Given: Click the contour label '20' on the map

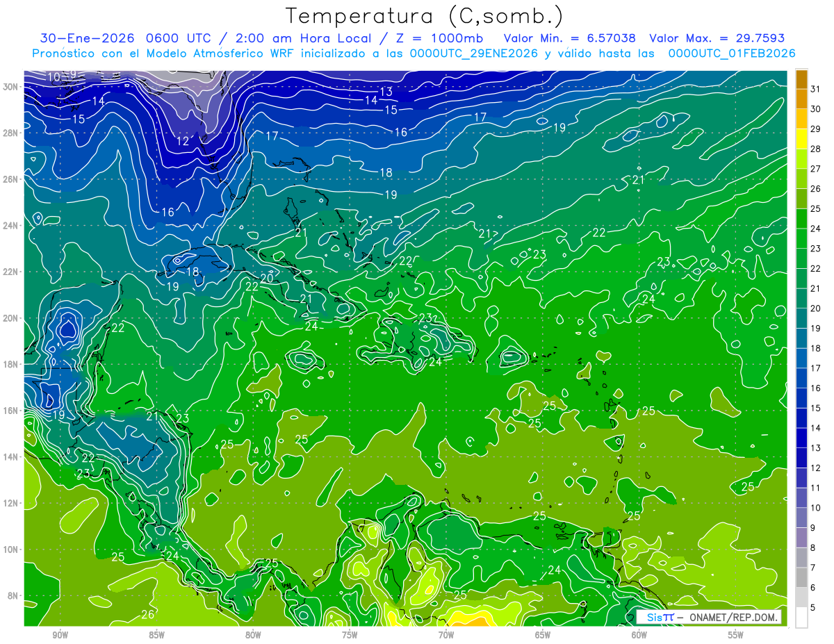Looking at the screenshot, I should point(267,279).
